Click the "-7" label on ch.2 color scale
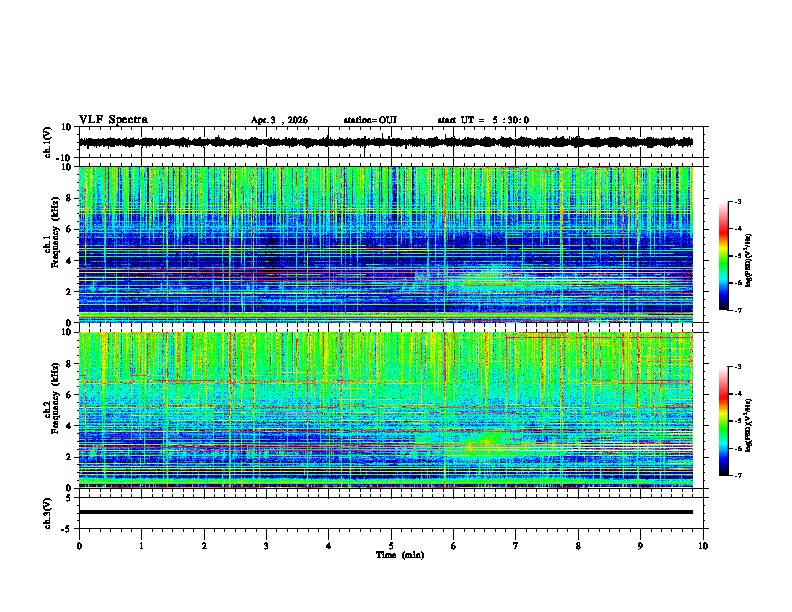This screenshot has height=612, width=792. [x=737, y=475]
